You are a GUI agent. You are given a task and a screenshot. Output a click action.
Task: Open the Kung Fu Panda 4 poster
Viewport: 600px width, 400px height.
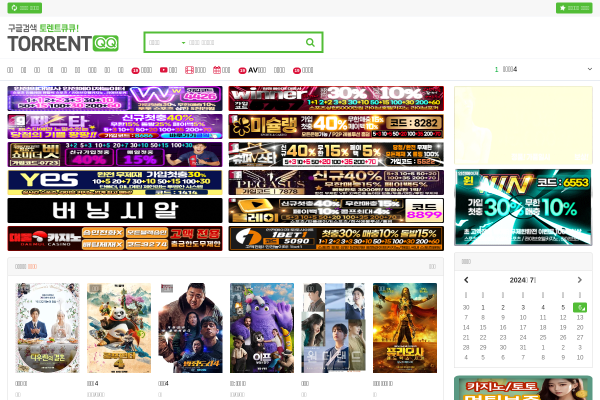tap(119, 328)
